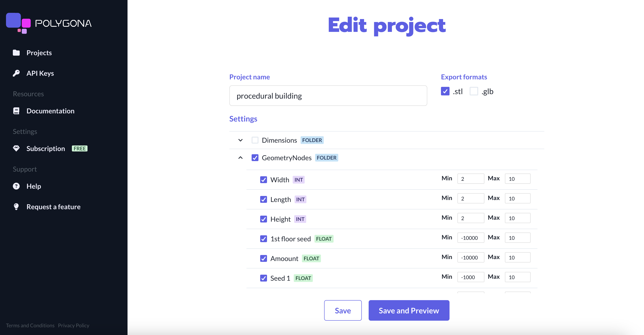Click the Save and Preview button

[409, 310]
